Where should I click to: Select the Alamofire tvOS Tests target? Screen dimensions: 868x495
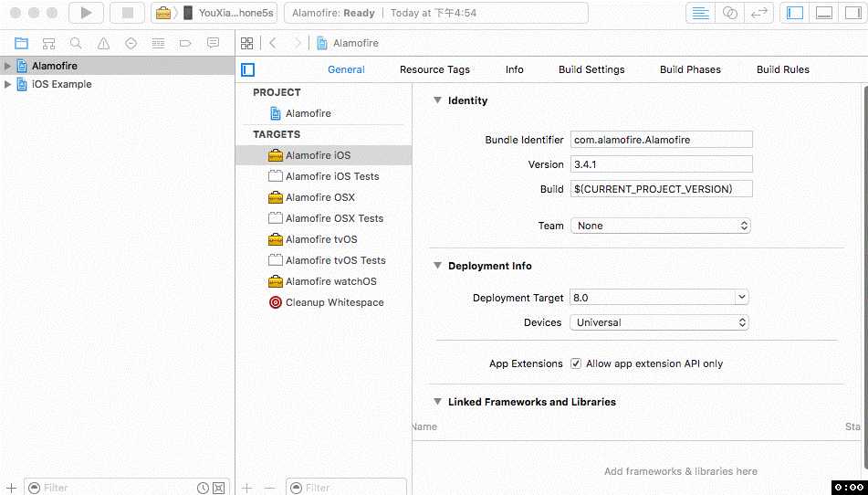pyautogui.click(x=324, y=261)
